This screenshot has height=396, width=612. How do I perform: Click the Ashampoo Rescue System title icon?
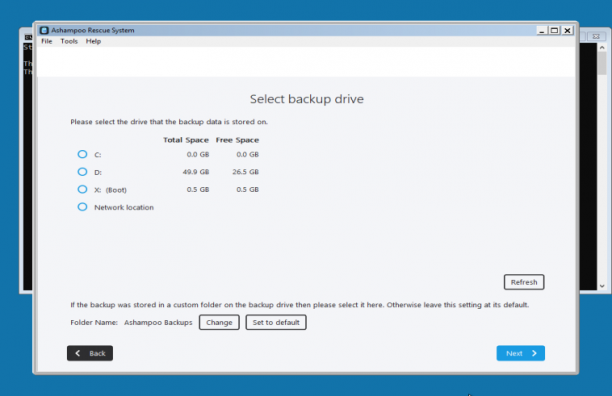pos(44,30)
